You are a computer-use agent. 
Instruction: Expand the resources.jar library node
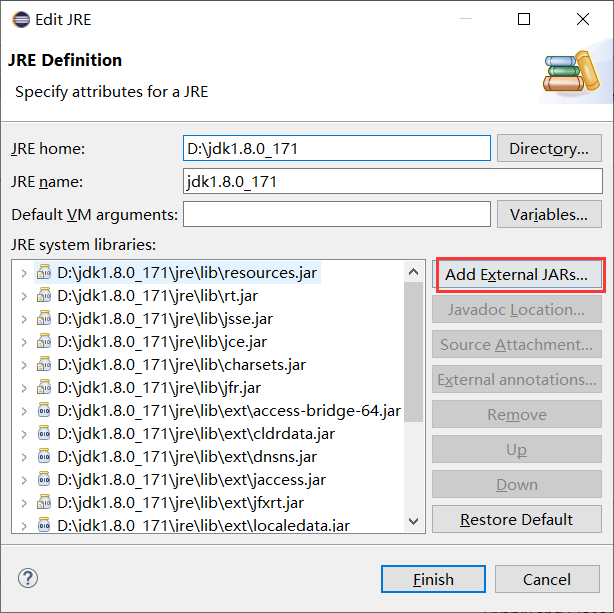click(24, 272)
